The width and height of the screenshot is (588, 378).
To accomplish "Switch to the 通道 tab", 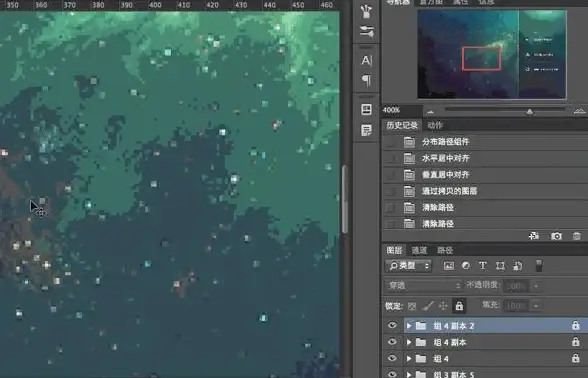I will pos(419,250).
